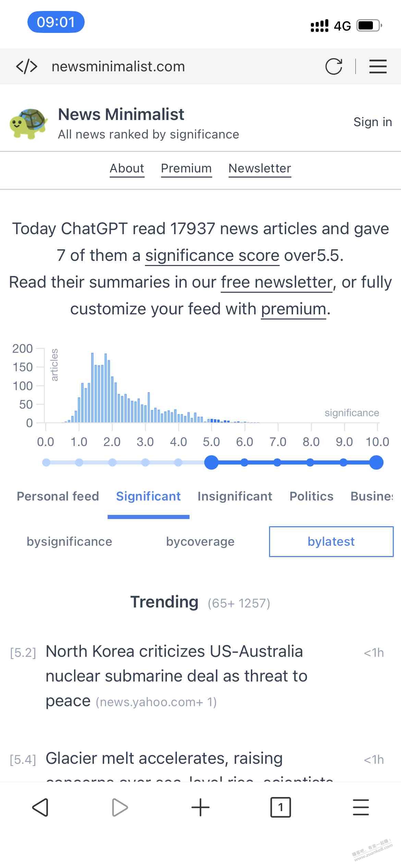The width and height of the screenshot is (401, 868).
Task: Click the address bar URL newsminimalist.com
Action: 118,67
